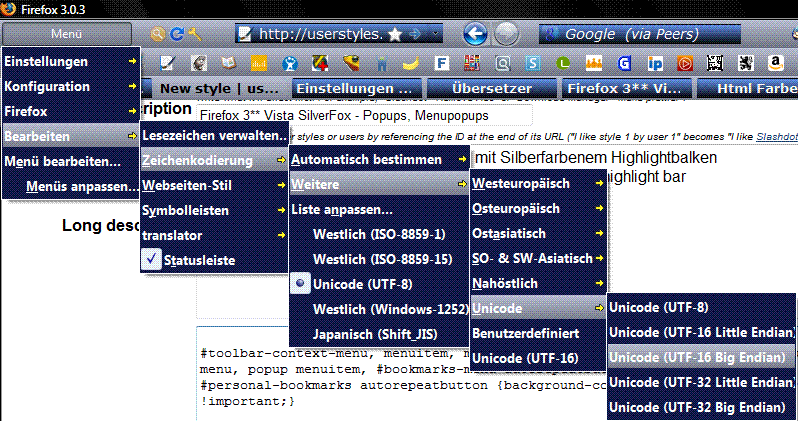Open the black heraldic lion bookmark icon
Viewport: 798px width, 421px height.
tap(746, 63)
